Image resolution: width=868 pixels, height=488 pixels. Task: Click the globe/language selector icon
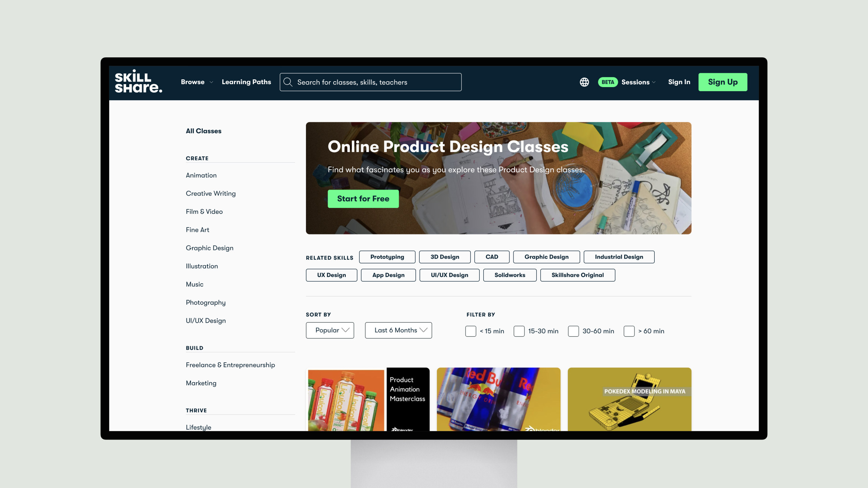point(584,82)
